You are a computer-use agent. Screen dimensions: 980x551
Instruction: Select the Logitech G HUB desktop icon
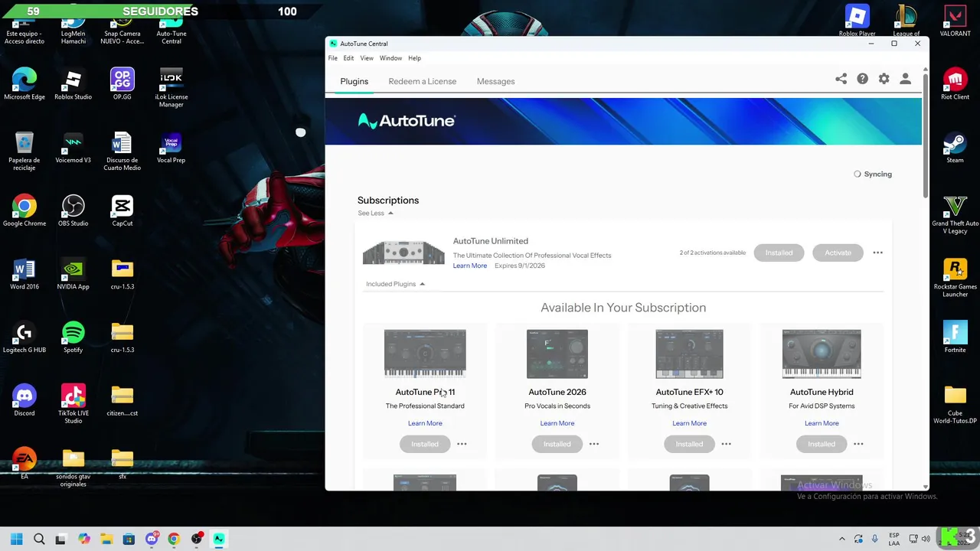tap(24, 337)
